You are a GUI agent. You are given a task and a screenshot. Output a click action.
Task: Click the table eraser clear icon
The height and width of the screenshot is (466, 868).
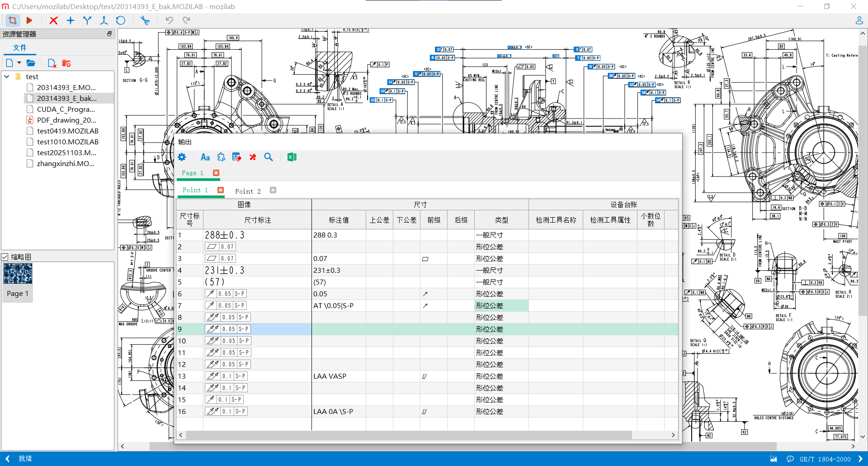tap(236, 157)
